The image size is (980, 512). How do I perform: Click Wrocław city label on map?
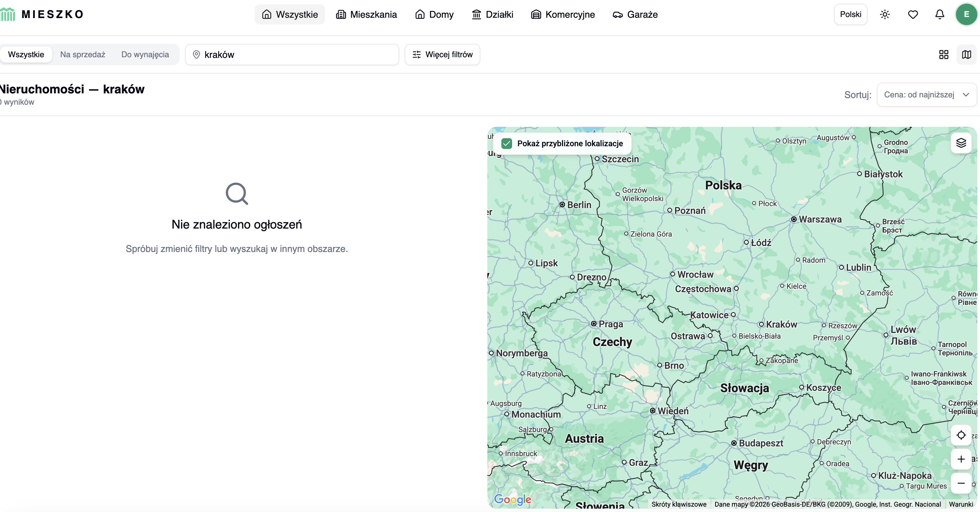696,275
